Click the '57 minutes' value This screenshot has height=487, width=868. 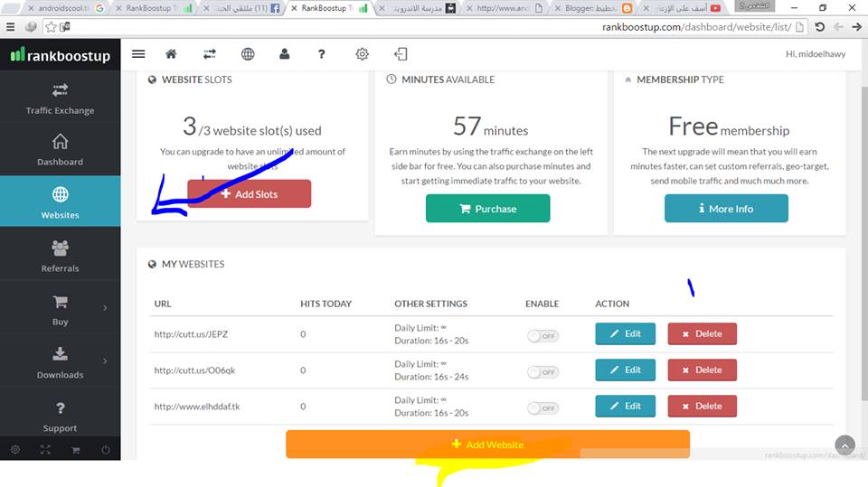[490, 126]
